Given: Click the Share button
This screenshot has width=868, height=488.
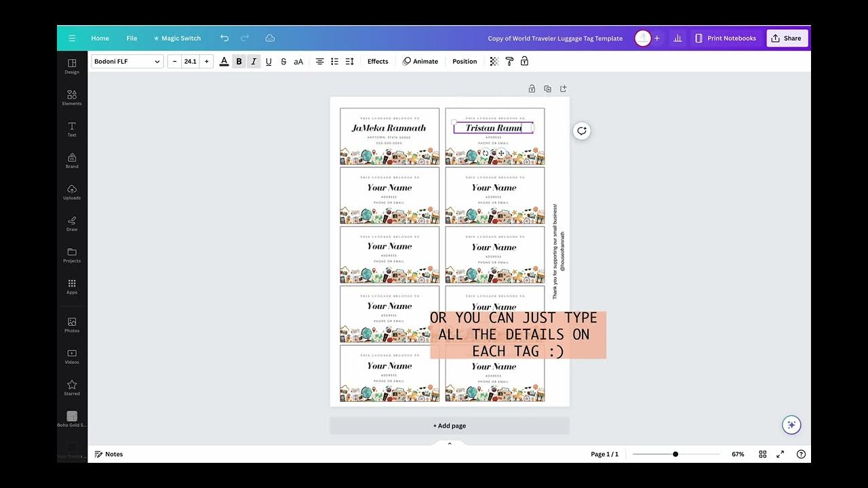Looking at the screenshot, I should click(787, 39).
